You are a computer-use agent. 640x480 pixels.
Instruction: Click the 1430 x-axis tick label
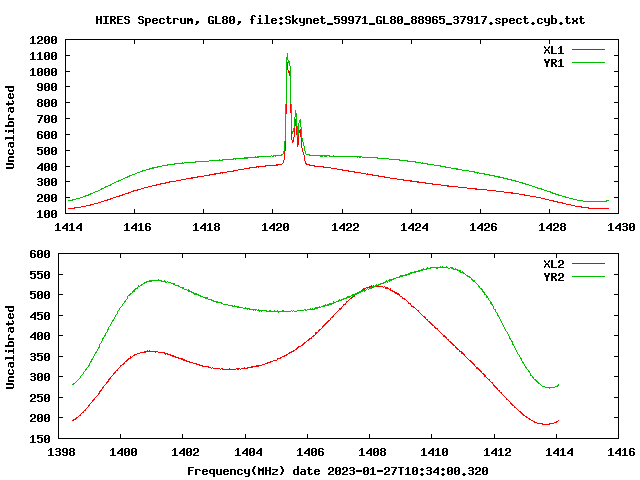point(621,227)
